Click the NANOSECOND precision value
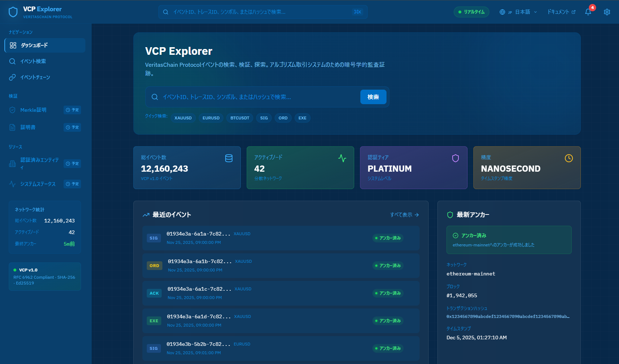This screenshot has width=619, height=364. tap(511, 169)
